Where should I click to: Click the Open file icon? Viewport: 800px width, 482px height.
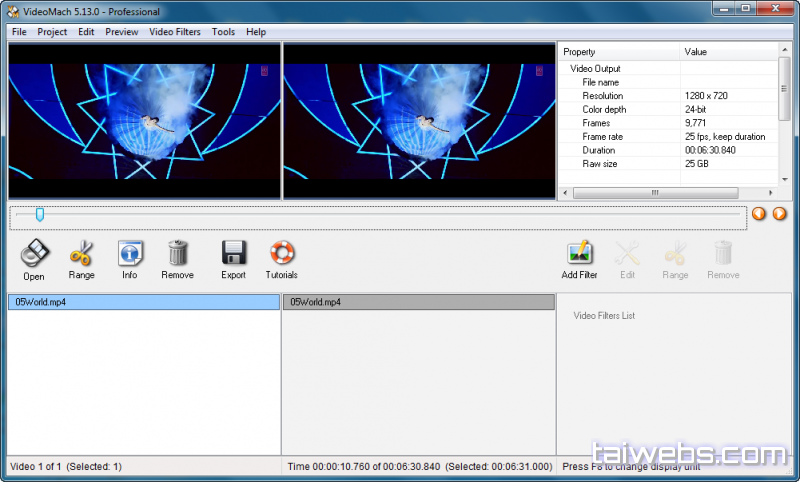33,254
